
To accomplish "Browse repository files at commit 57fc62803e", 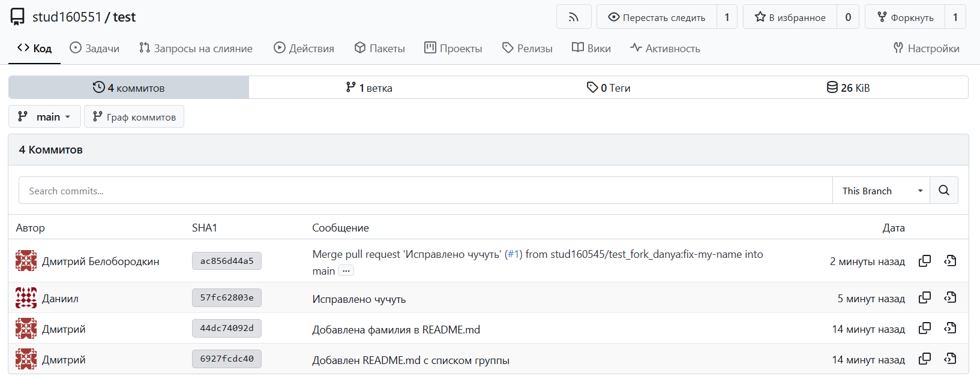I will (x=950, y=297).
